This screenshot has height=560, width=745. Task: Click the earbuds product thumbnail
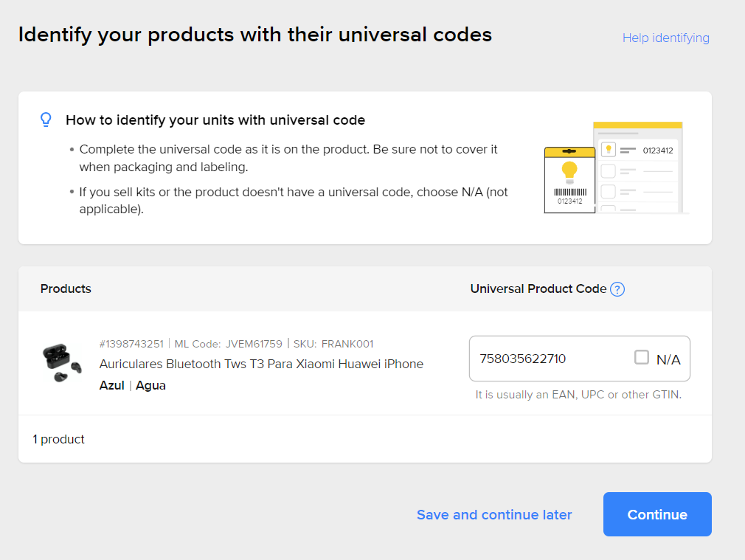[61, 363]
